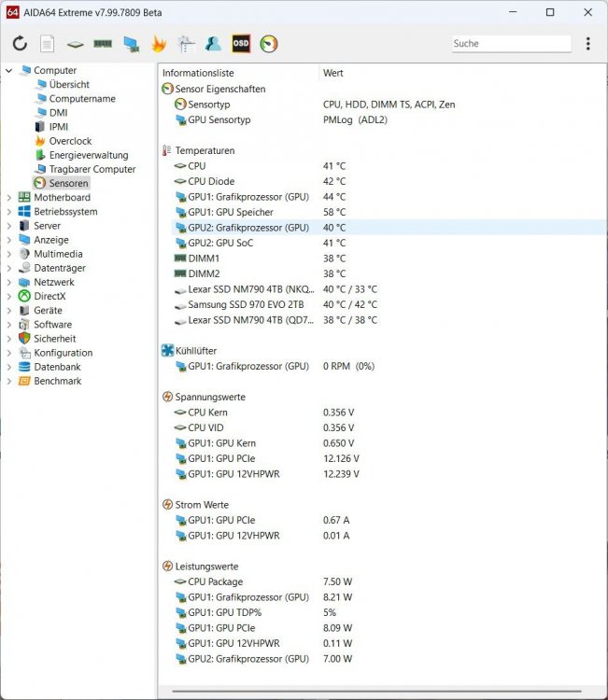Click the monitor diagnostics toolbar icon
The height and width of the screenshot is (700, 608).
132,44
